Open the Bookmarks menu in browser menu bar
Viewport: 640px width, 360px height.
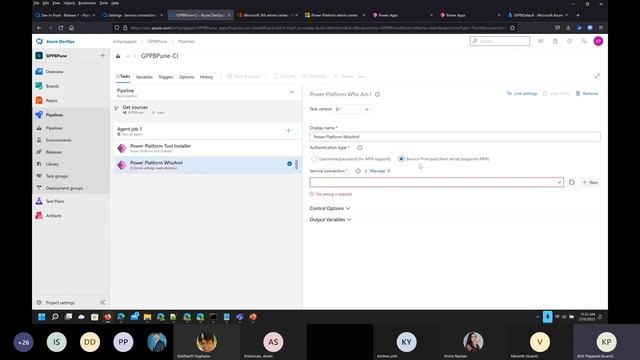[x=87, y=3]
